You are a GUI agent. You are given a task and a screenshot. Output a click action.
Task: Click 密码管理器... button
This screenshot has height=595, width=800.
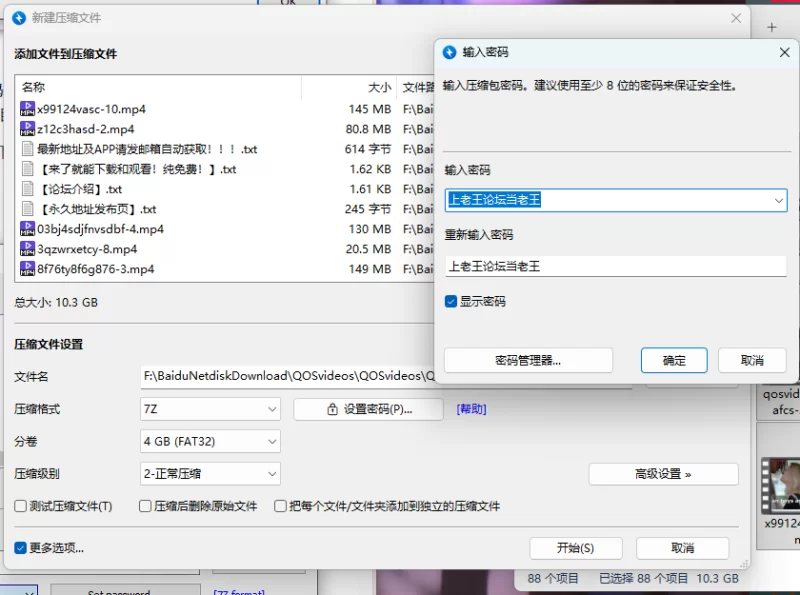pos(528,361)
